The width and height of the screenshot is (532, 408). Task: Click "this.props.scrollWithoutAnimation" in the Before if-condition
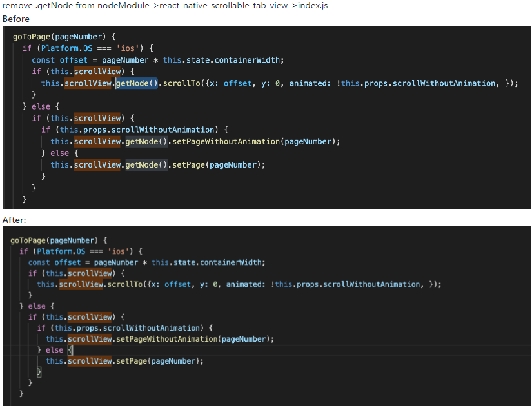pyautogui.click(x=137, y=130)
